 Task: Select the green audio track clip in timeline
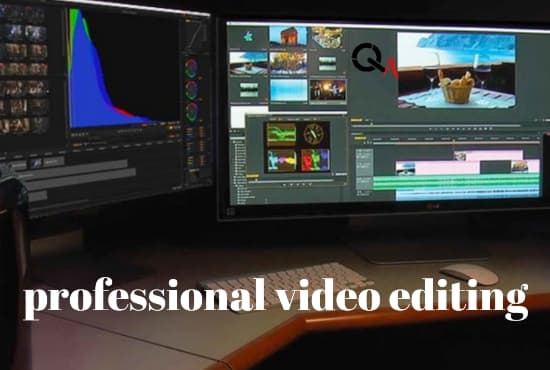point(456,183)
